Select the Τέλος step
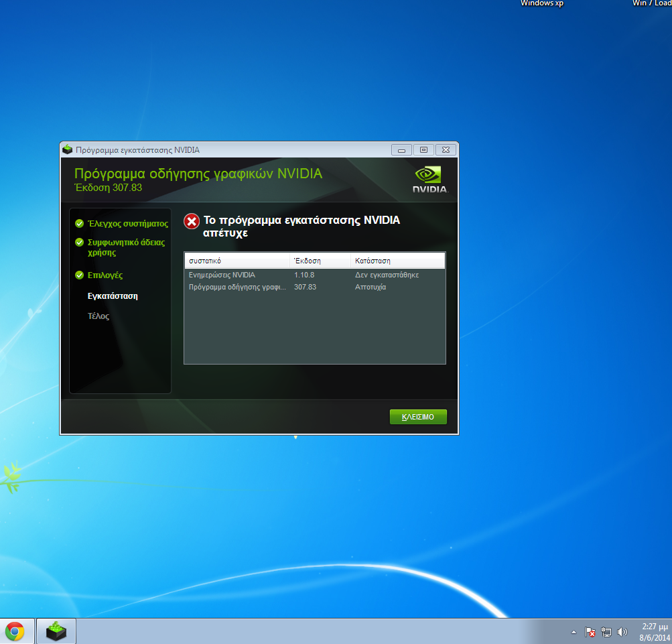The height and width of the screenshot is (644, 672). click(x=98, y=316)
